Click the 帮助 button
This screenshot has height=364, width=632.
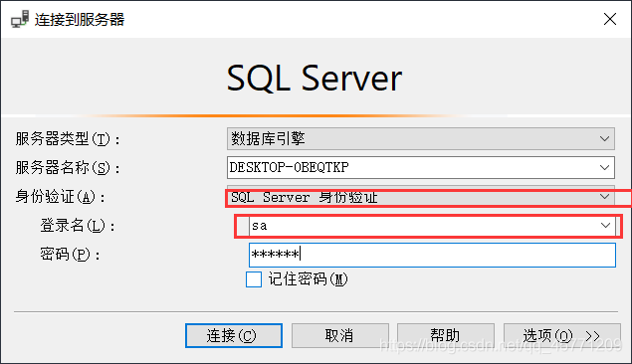(x=445, y=335)
